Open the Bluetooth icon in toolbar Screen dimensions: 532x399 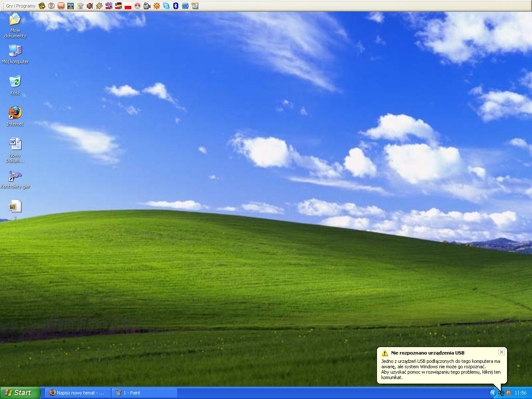pyautogui.click(x=176, y=6)
